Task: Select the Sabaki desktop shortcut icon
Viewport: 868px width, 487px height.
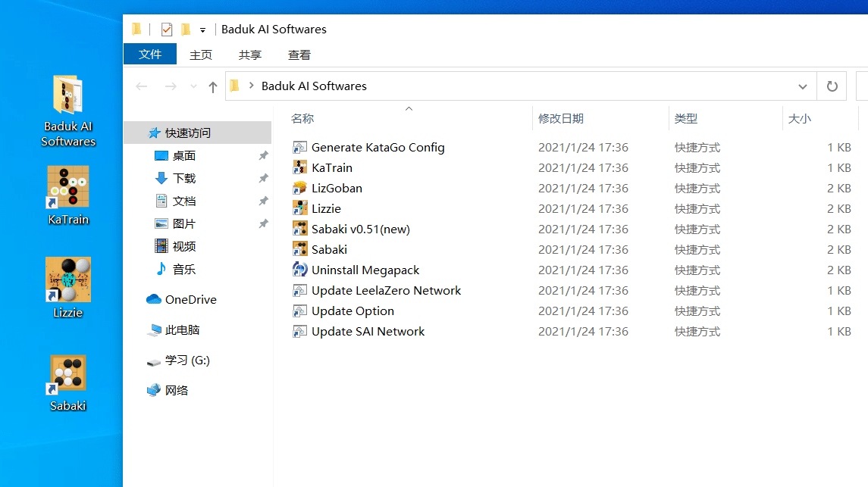Action: pyautogui.click(x=67, y=374)
